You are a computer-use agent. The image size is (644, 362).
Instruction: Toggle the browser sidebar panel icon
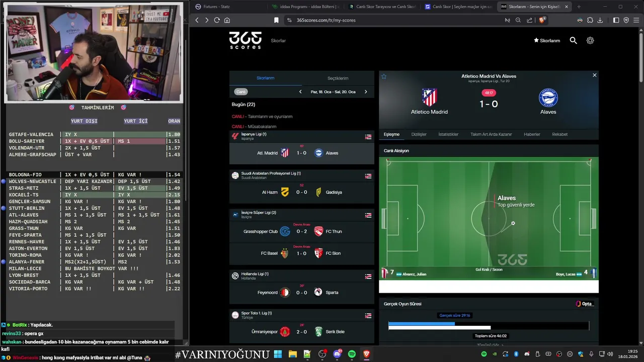(x=616, y=20)
